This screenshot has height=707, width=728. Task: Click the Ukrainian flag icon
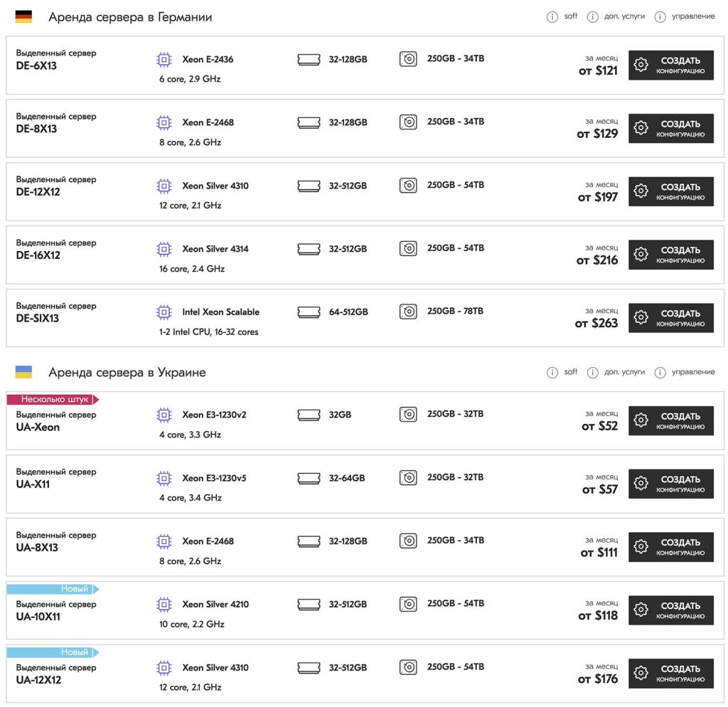pyautogui.click(x=23, y=372)
